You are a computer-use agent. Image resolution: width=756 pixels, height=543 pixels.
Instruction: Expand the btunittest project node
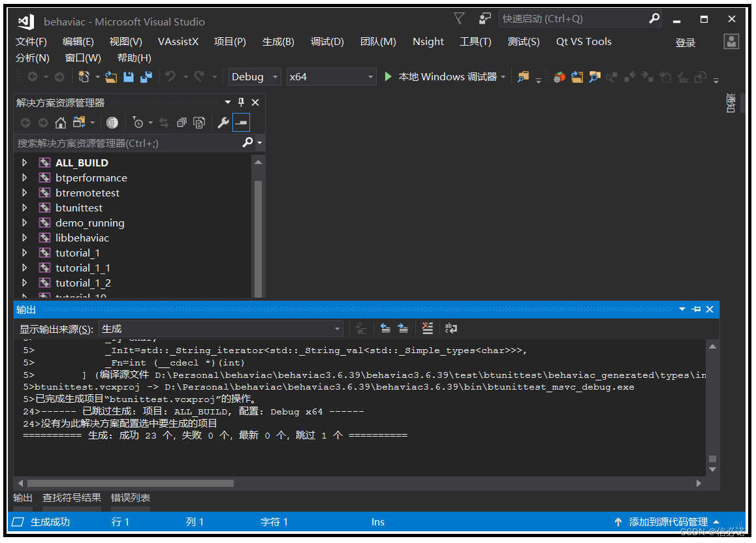point(25,208)
